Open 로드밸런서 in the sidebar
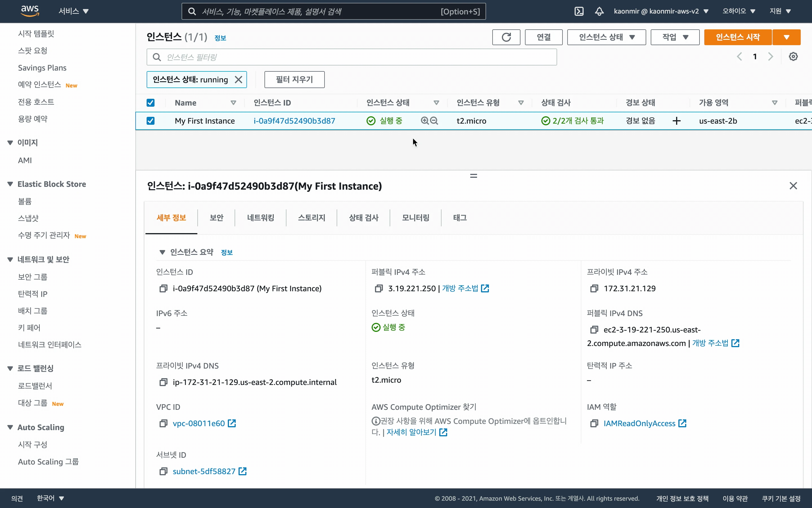 pos(35,386)
